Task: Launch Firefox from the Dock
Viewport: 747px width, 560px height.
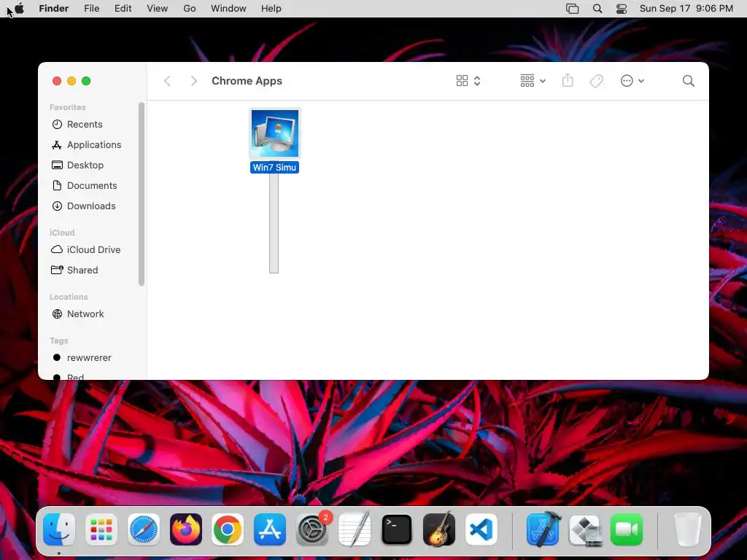Action: (x=186, y=529)
